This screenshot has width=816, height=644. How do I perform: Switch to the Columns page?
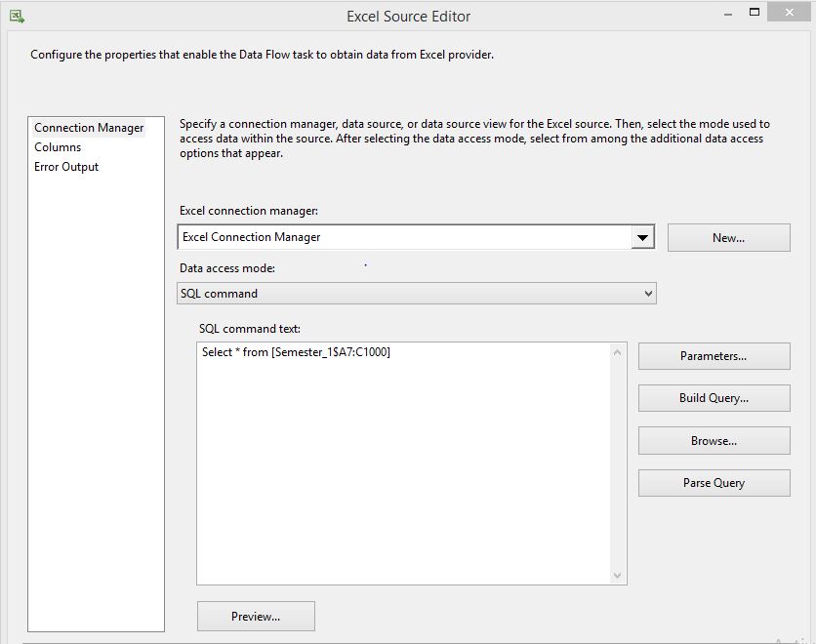coord(58,147)
